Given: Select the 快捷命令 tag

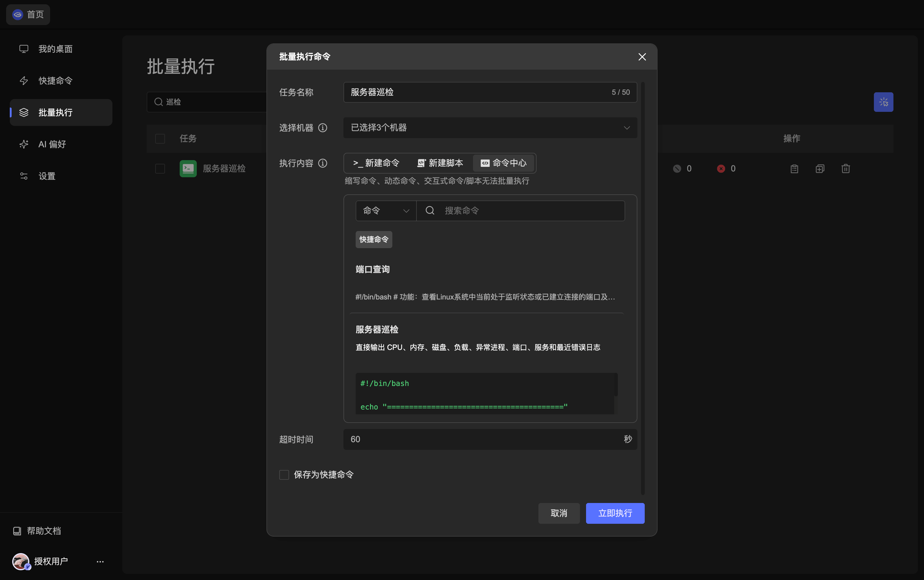Looking at the screenshot, I should click(x=374, y=239).
